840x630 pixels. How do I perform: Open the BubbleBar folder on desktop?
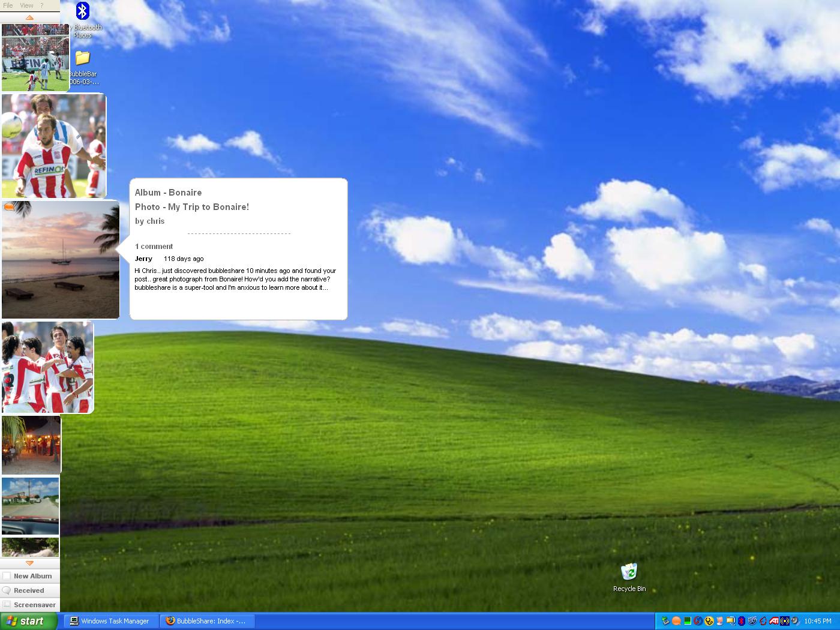[83, 59]
